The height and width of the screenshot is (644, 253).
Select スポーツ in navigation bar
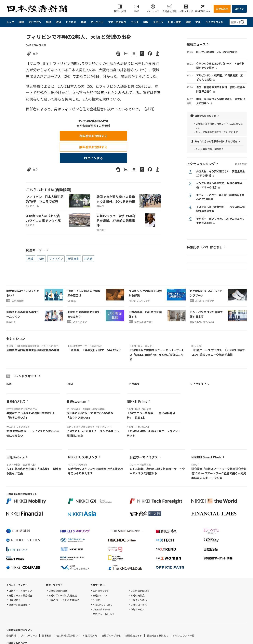coord(158,22)
